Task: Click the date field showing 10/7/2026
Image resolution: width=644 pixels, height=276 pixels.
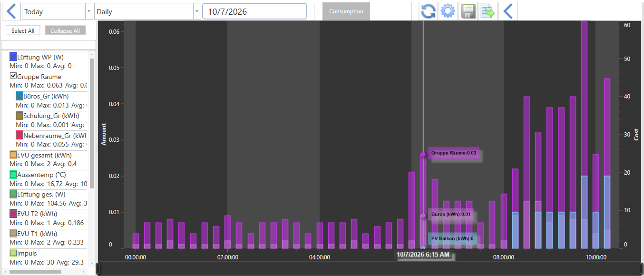Action: tap(254, 12)
